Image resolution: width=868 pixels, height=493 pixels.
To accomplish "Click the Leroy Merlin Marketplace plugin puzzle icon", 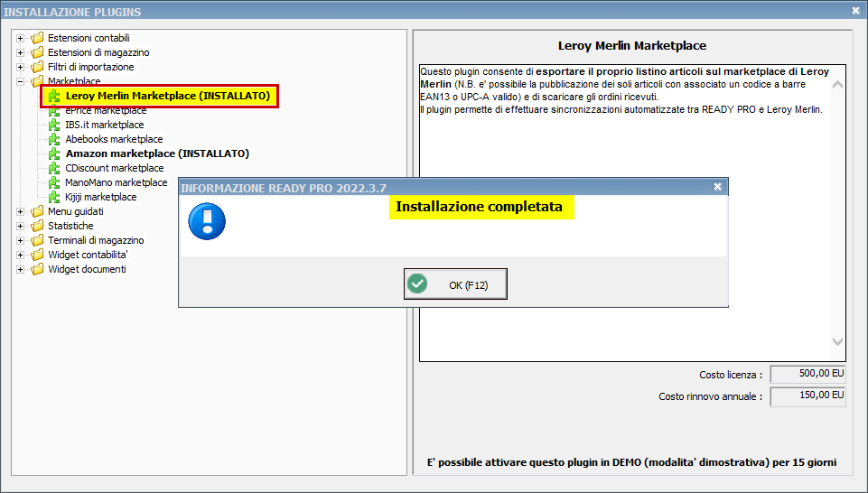I will [x=54, y=97].
